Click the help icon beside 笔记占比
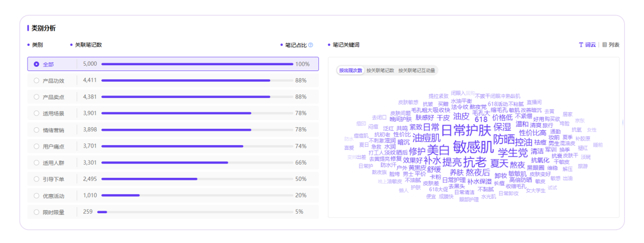 pyautogui.click(x=311, y=45)
